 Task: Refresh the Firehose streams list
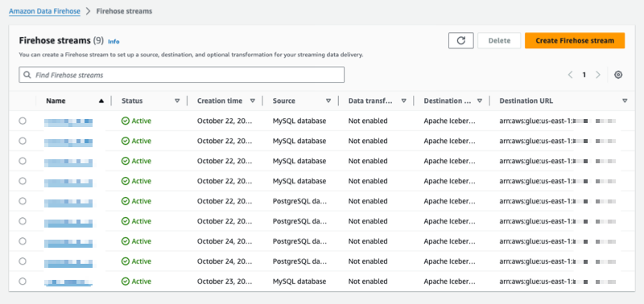(x=460, y=41)
